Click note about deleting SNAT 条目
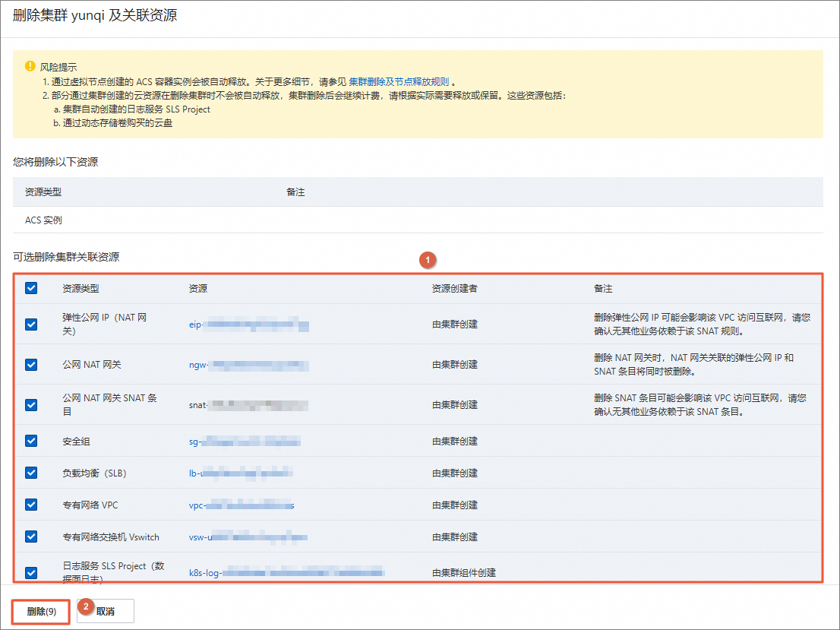This screenshot has height=630, width=840. point(699,405)
